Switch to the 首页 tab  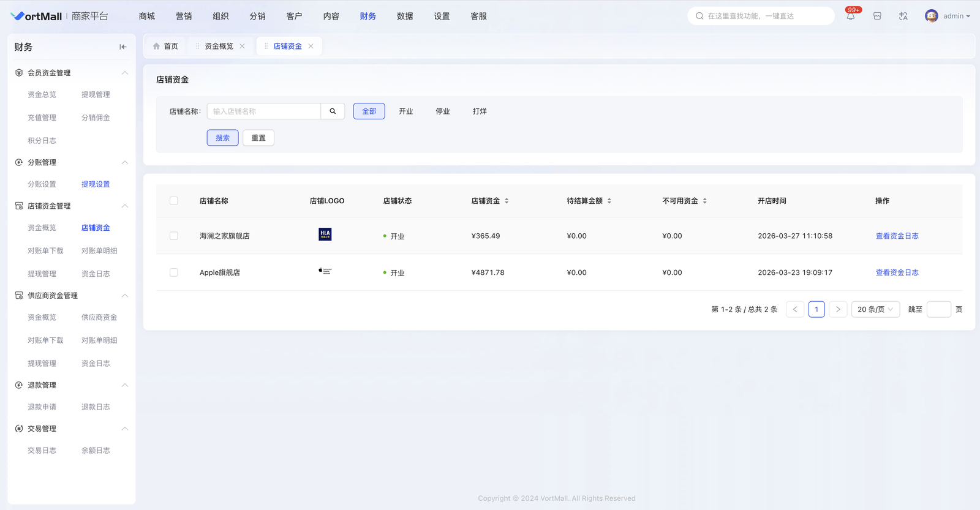[165, 47]
